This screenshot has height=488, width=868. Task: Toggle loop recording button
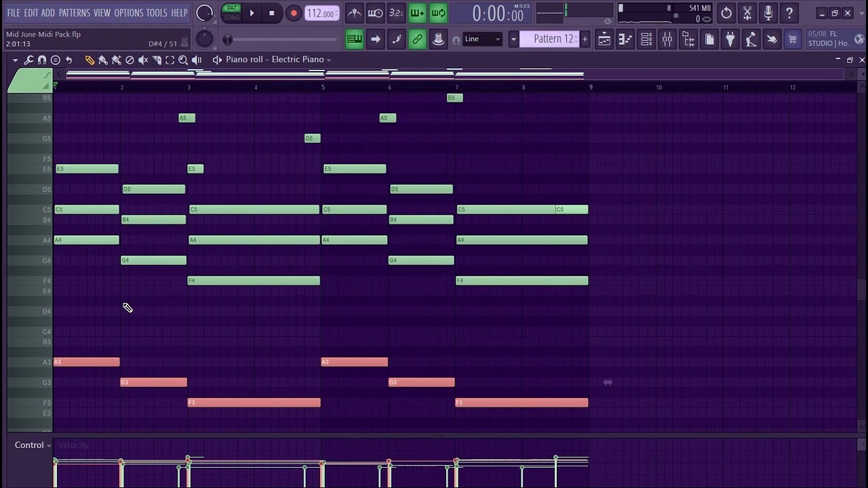coord(438,13)
